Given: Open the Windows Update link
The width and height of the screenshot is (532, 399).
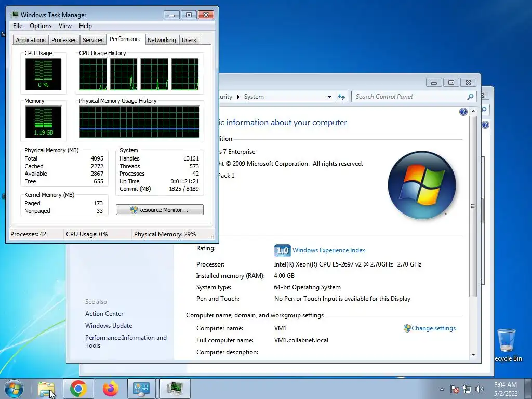Looking at the screenshot, I should (109, 326).
